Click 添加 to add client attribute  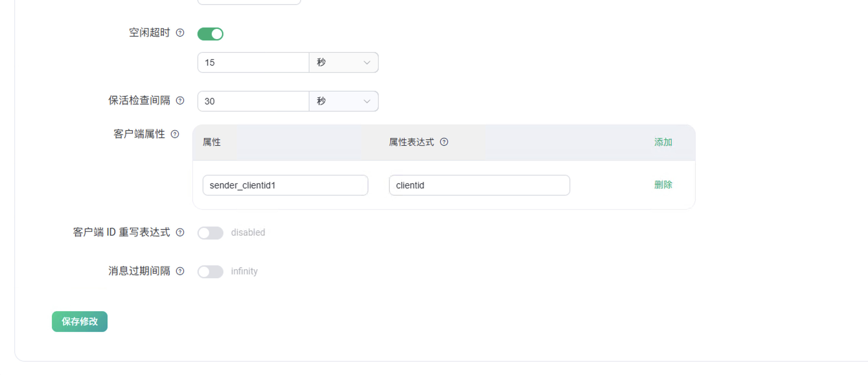(x=663, y=142)
